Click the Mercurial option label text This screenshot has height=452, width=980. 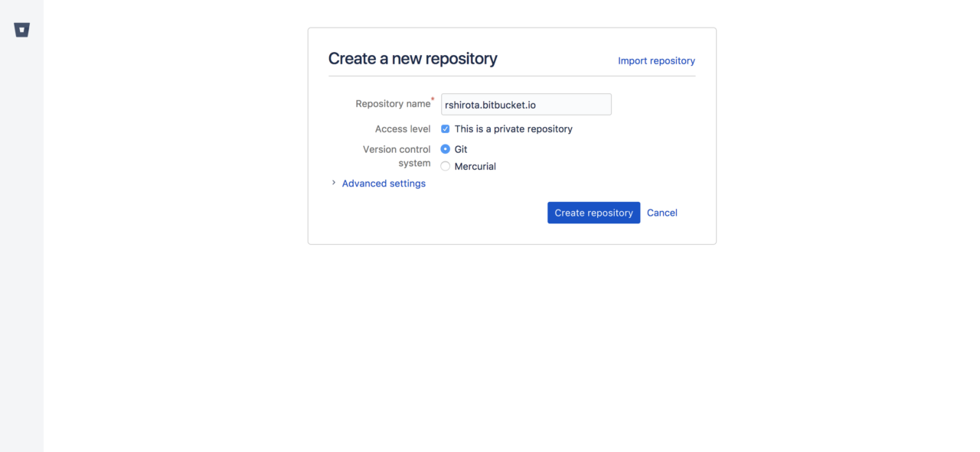[x=475, y=166]
